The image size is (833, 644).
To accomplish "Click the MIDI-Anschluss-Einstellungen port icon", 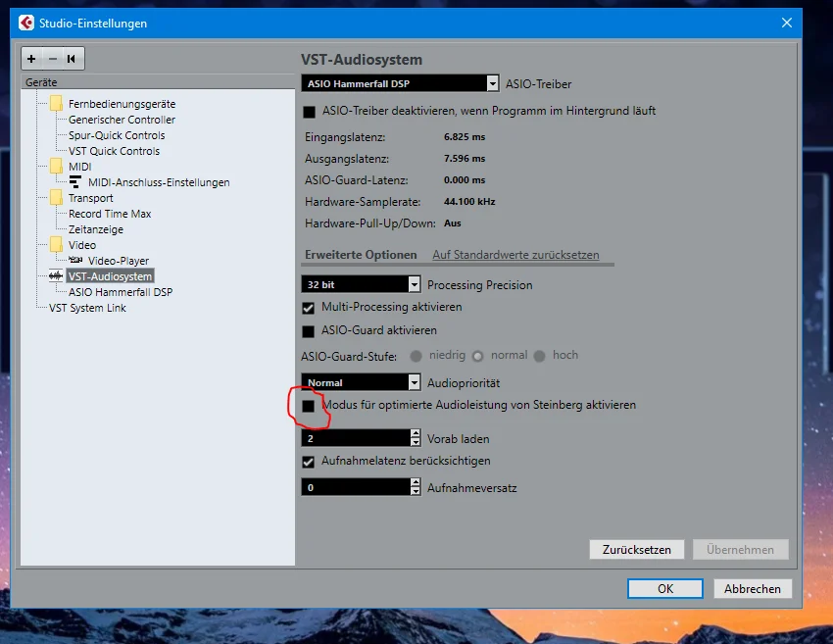I will pyautogui.click(x=75, y=181).
